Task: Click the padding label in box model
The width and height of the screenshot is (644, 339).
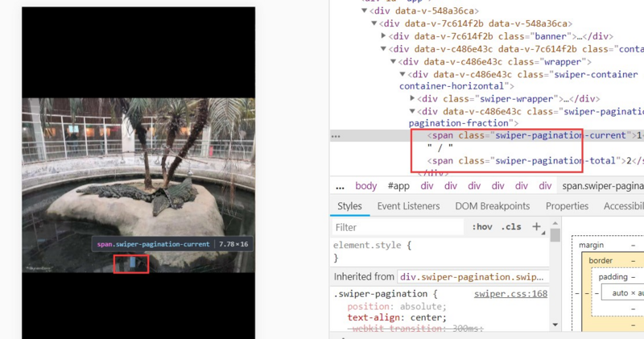Action: (x=613, y=276)
